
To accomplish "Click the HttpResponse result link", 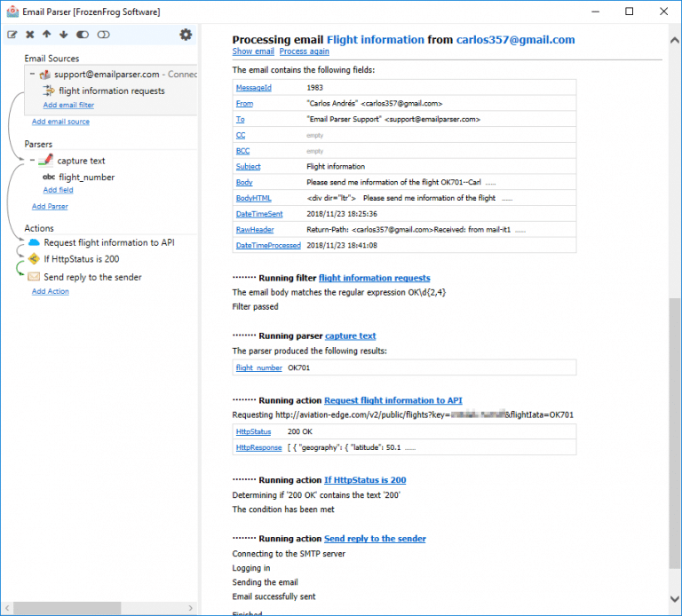I will [258, 447].
